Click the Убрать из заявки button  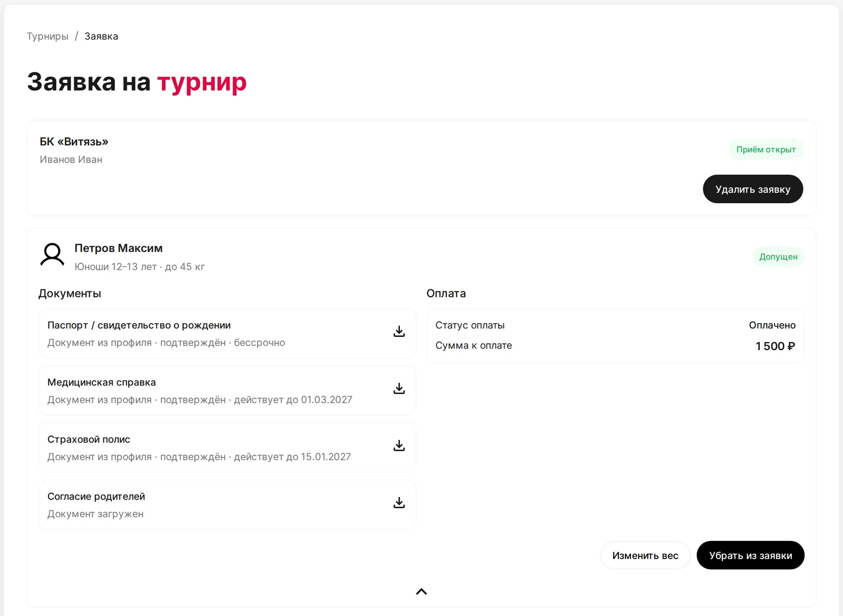[751, 555]
